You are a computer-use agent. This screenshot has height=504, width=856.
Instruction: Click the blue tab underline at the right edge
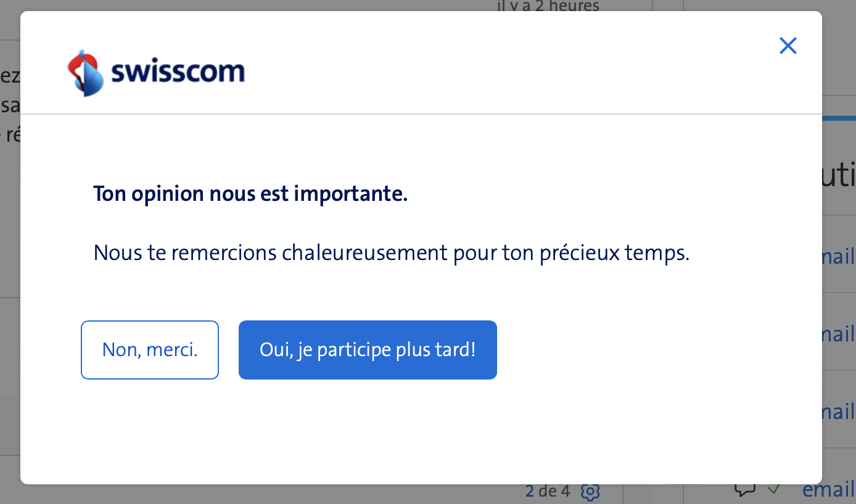click(839, 117)
